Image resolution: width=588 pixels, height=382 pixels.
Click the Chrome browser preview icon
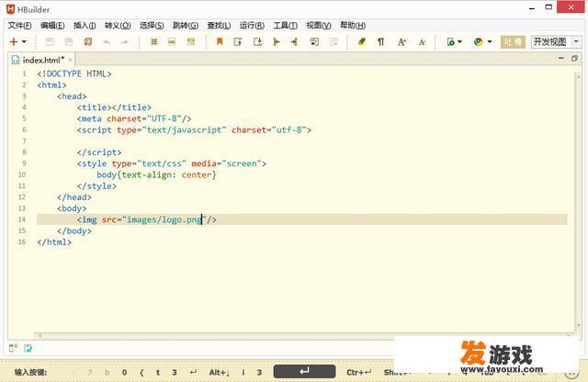pos(478,41)
